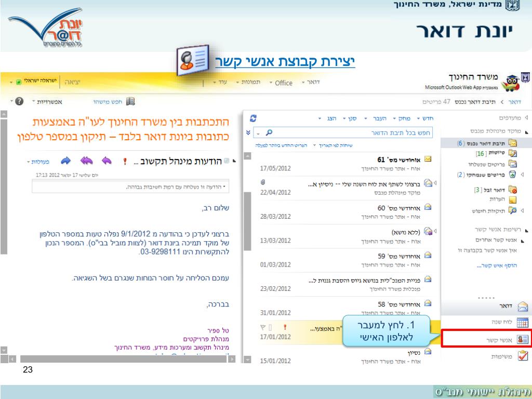The height and width of the screenshot is (399, 532).
Task: Click the purple Reply arrow icon
Action: coord(107,161)
